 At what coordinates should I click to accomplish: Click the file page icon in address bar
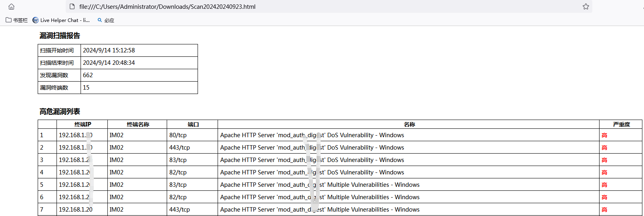click(x=72, y=6)
